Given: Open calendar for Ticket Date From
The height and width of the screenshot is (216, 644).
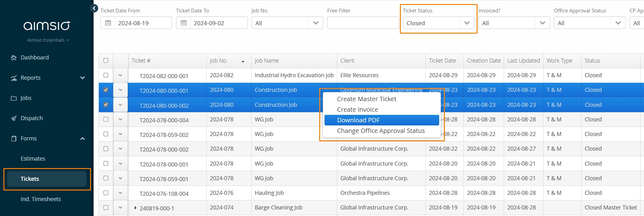Looking at the screenshot, I should pyautogui.click(x=108, y=23).
